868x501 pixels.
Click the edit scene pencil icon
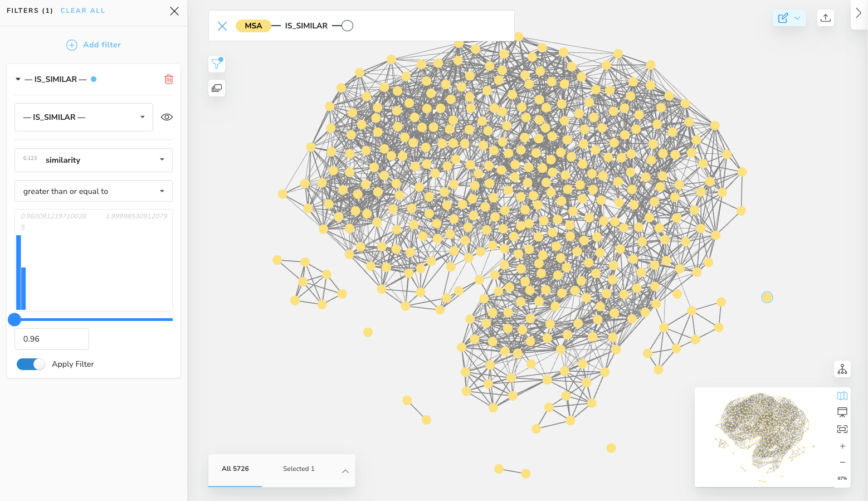click(x=783, y=18)
